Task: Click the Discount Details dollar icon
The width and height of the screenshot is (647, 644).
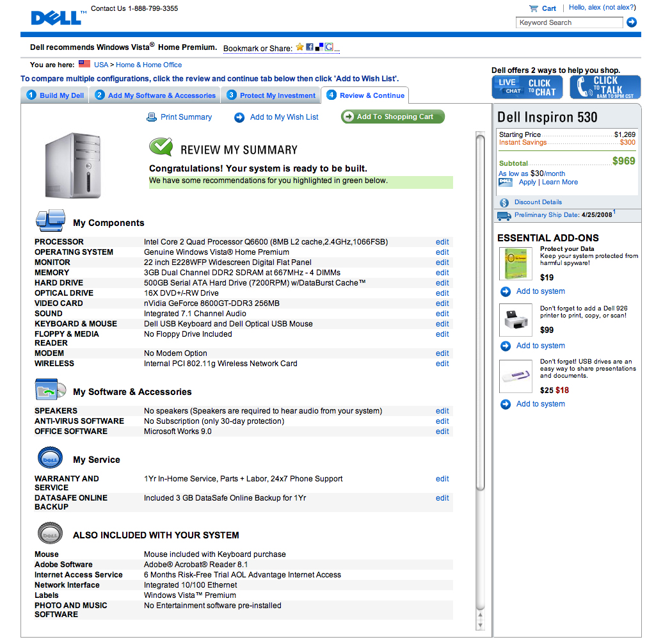Action: coord(504,203)
